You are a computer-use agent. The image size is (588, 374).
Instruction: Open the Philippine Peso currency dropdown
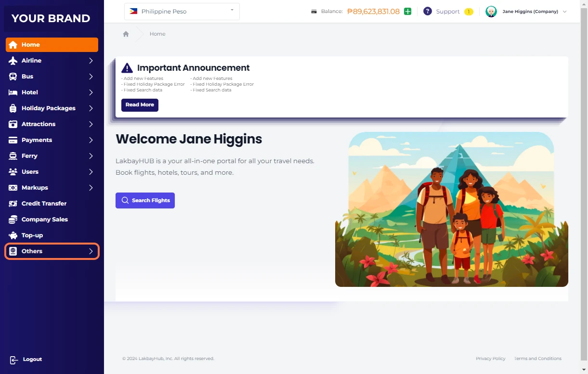[182, 12]
